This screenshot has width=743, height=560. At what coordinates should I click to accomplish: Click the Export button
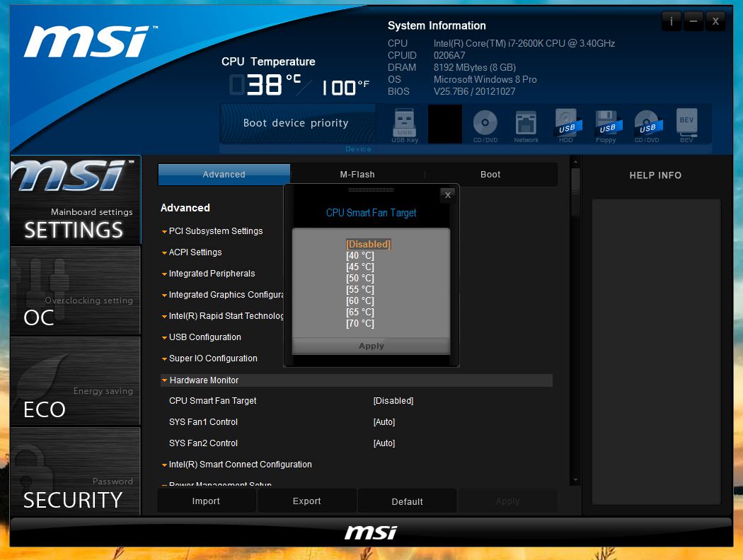tap(306, 501)
